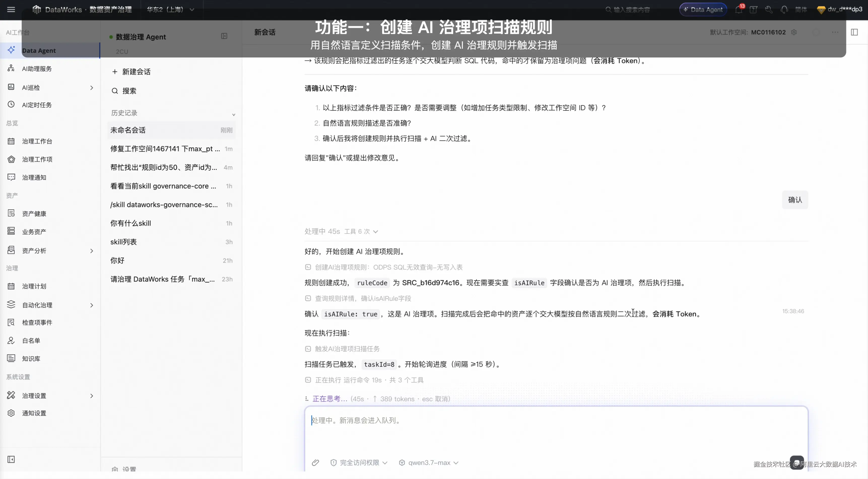Open the 华东2（上海） region dropdown
The width and height of the screenshot is (868, 479).
[171, 9]
